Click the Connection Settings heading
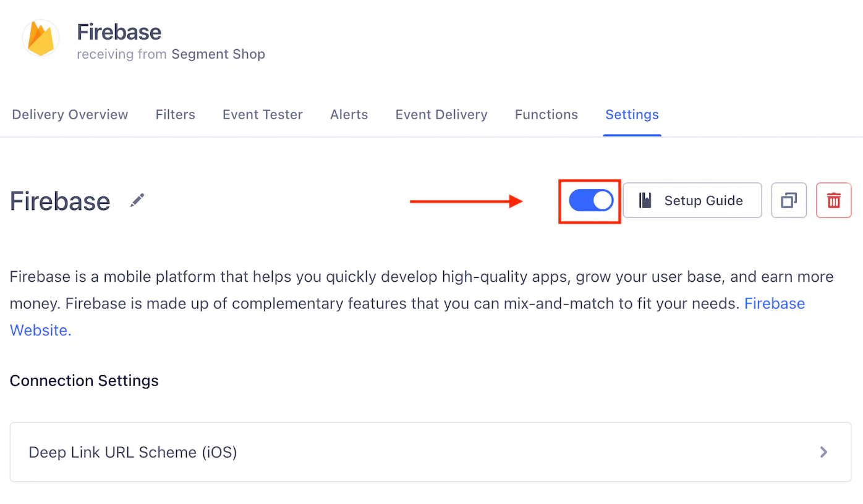This screenshot has width=863, height=504. [x=84, y=380]
